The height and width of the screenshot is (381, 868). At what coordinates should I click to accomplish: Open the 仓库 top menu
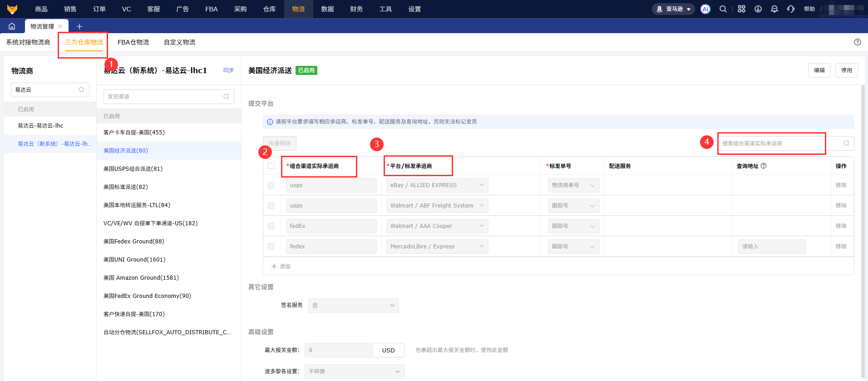pos(270,9)
